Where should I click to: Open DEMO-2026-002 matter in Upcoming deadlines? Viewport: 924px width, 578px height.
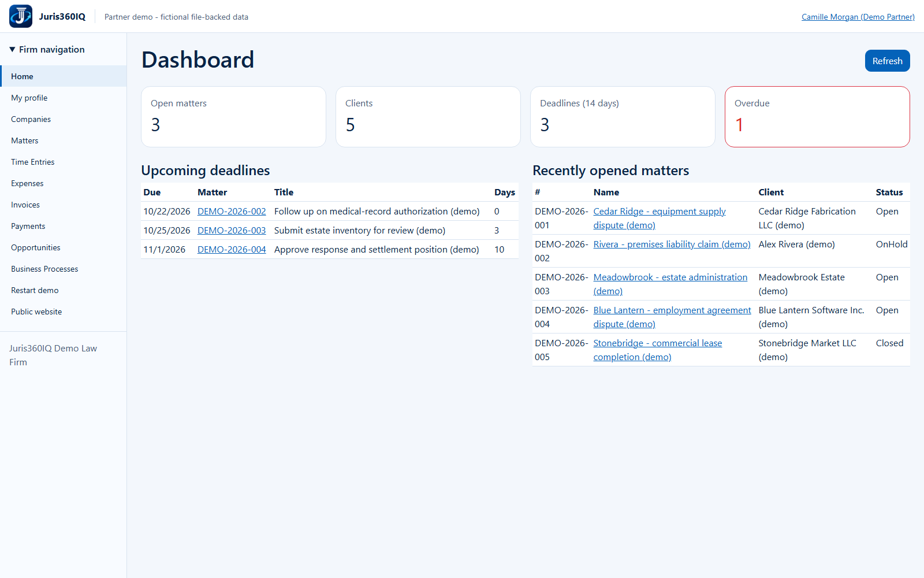tap(232, 212)
